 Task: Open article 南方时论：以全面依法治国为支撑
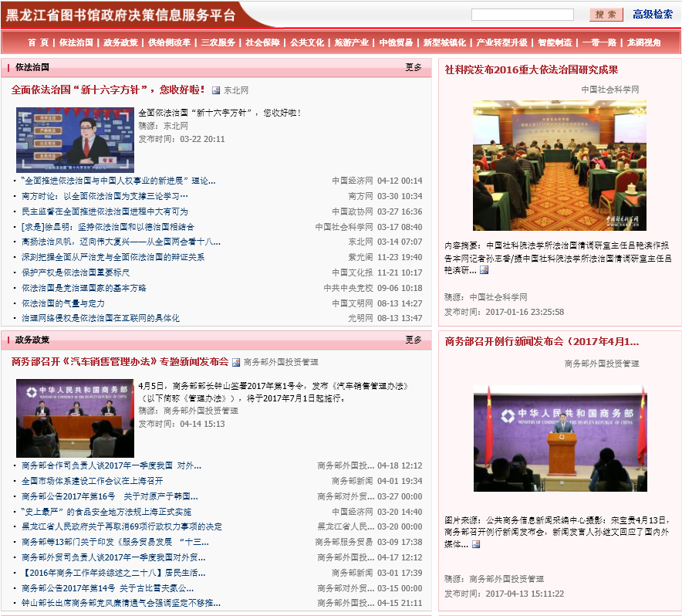[105, 196]
